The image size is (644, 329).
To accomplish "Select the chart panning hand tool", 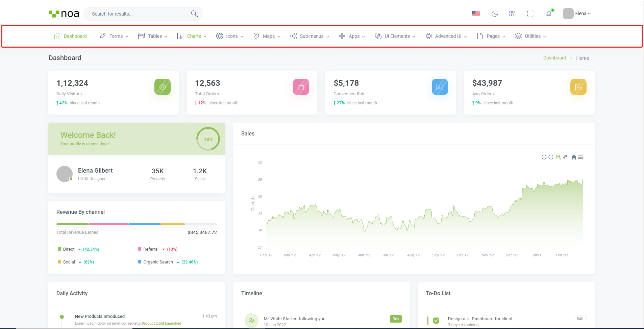I will (566, 157).
